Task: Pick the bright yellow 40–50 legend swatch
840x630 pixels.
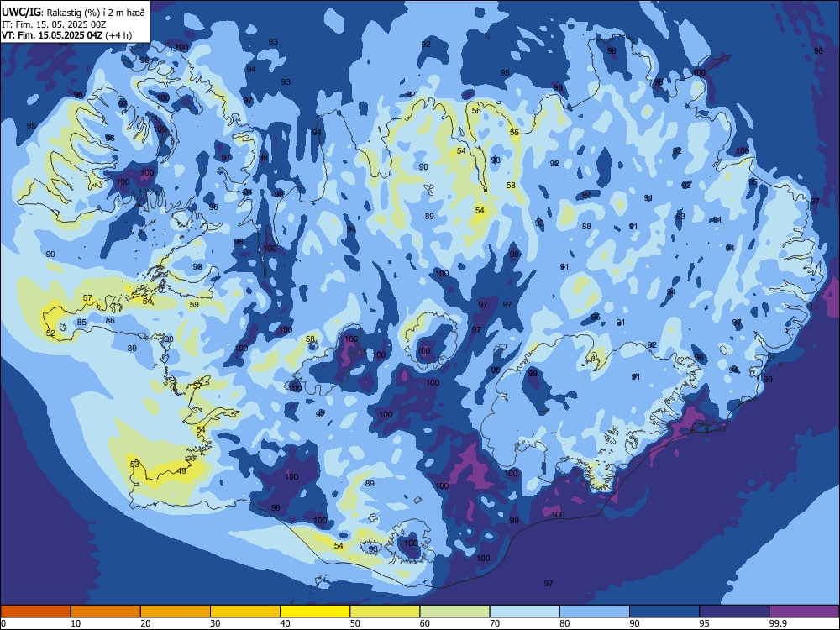Action: pyautogui.click(x=315, y=612)
